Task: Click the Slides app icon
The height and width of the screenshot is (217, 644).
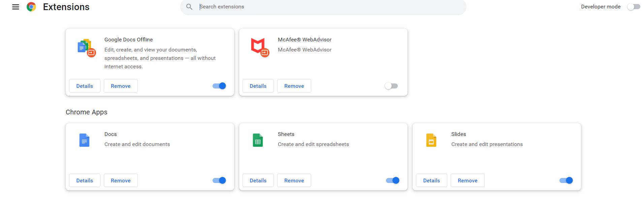Action: [431, 140]
